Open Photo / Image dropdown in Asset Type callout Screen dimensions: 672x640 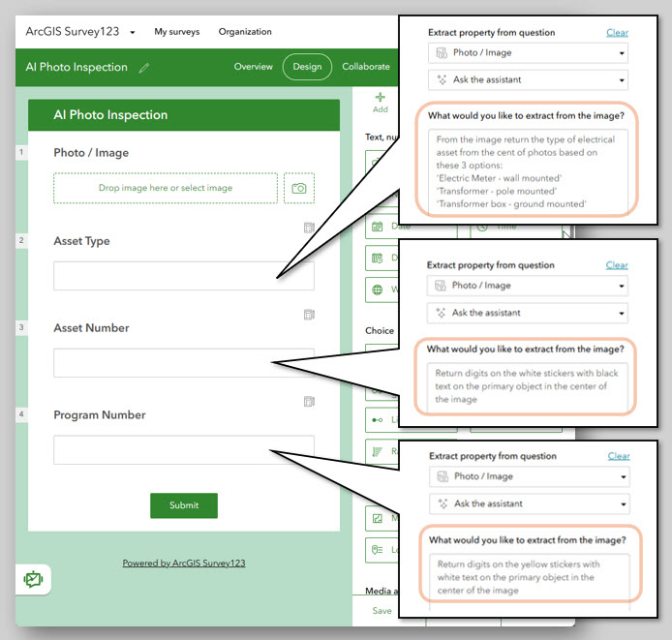click(528, 53)
